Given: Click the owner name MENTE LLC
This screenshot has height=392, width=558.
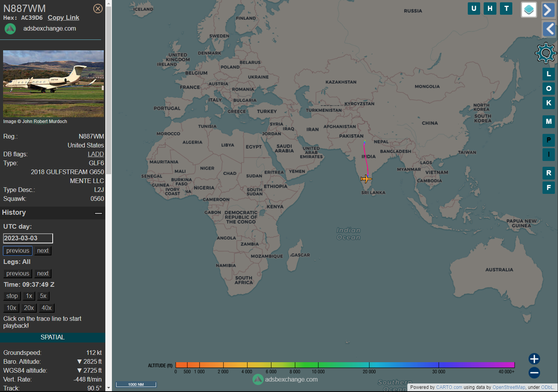Looking at the screenshot, I should (x=87, y=181).
